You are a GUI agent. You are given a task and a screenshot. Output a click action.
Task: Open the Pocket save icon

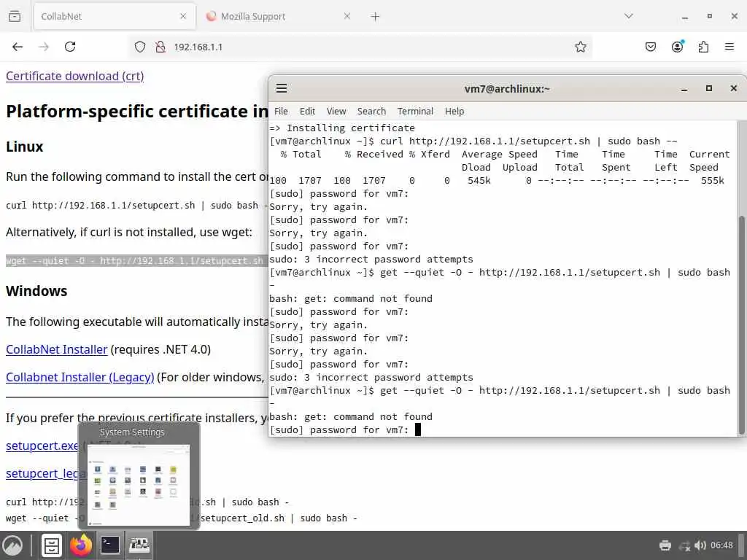(x=651, y=47)
